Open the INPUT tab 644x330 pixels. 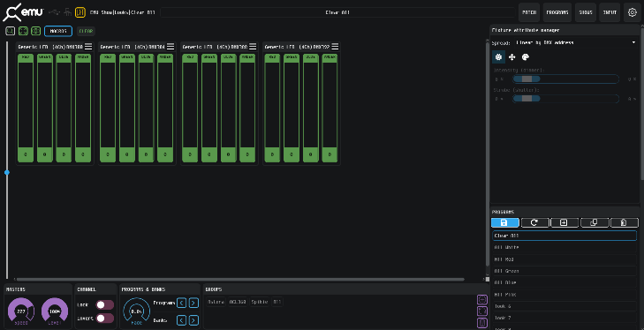(610, 12)
